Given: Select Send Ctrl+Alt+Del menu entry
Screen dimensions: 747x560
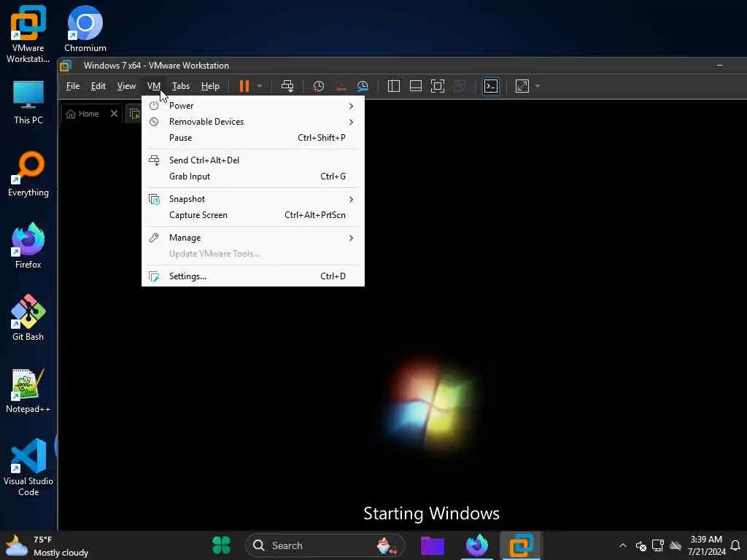Looking at the screenshot, I should 253,160.
